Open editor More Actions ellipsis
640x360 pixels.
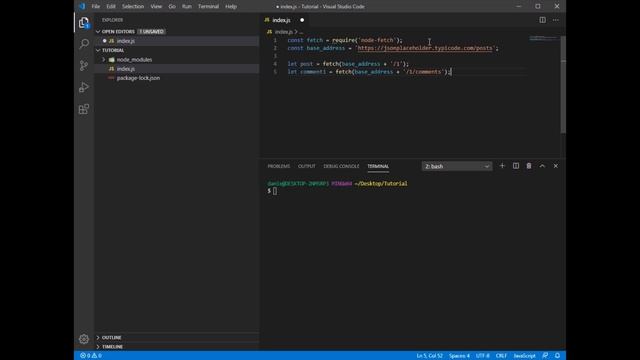tap(556, 20)
